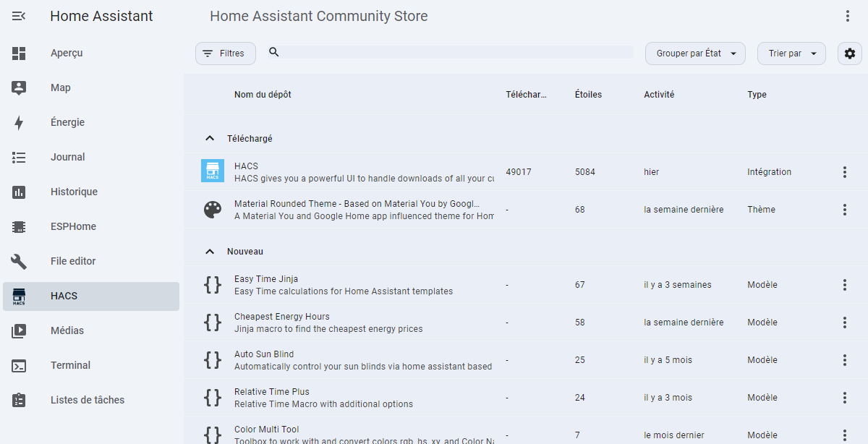The width and height of the screenshot is (868, 444).
Task: Click the Material Rounded Theme palette icon
Action: click(213, 210)
